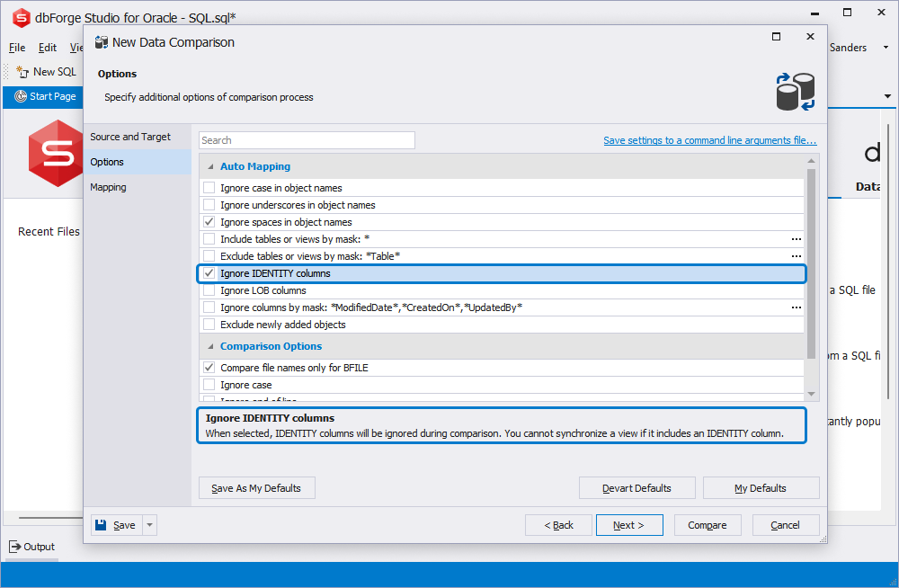Open the Edit menu
The width and height of the screenshot is (899, 588).
[48, 48]
